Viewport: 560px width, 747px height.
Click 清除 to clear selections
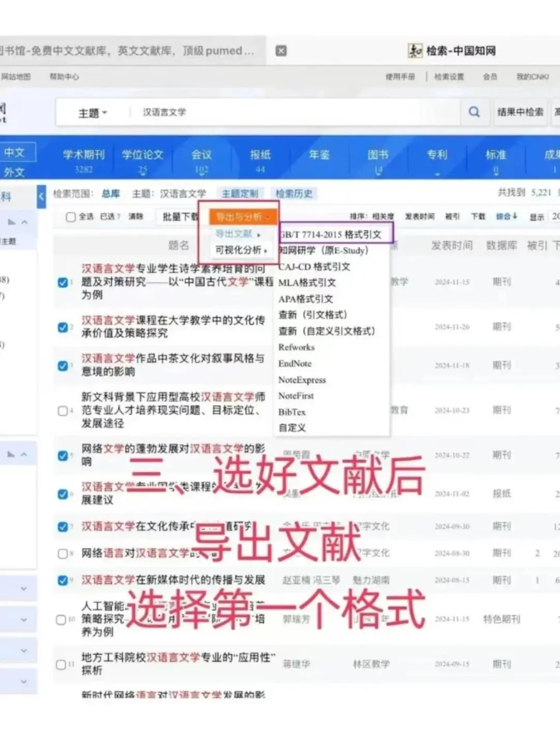[x=136, y=217]
